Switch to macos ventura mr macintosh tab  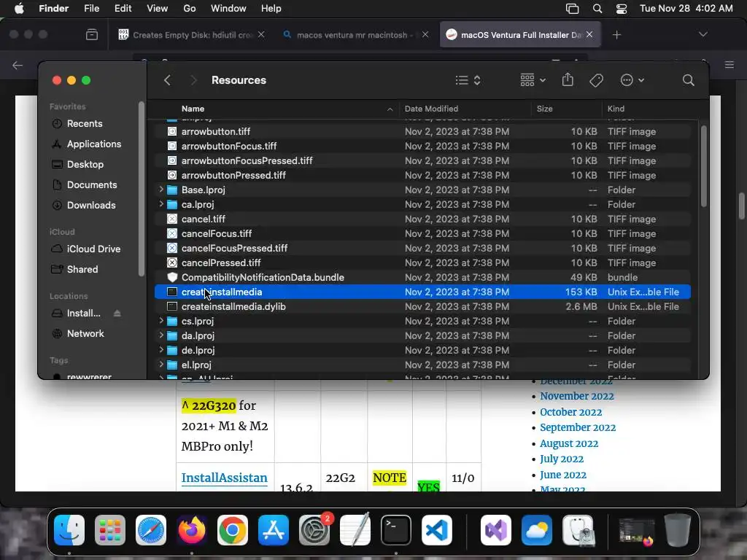point(355,35)
